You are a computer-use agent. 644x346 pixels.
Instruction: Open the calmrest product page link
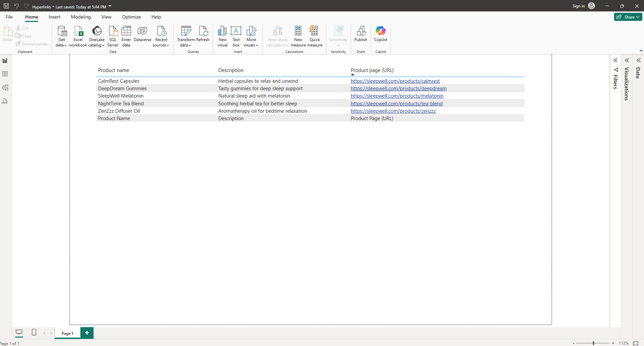395,81
